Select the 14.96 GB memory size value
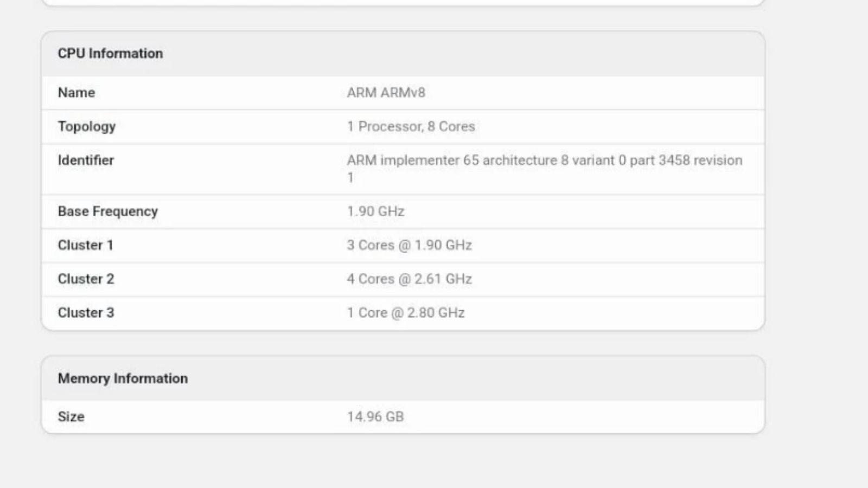Image resolution: width=868 pixels, height=488 pixels. tap(375, 416)
